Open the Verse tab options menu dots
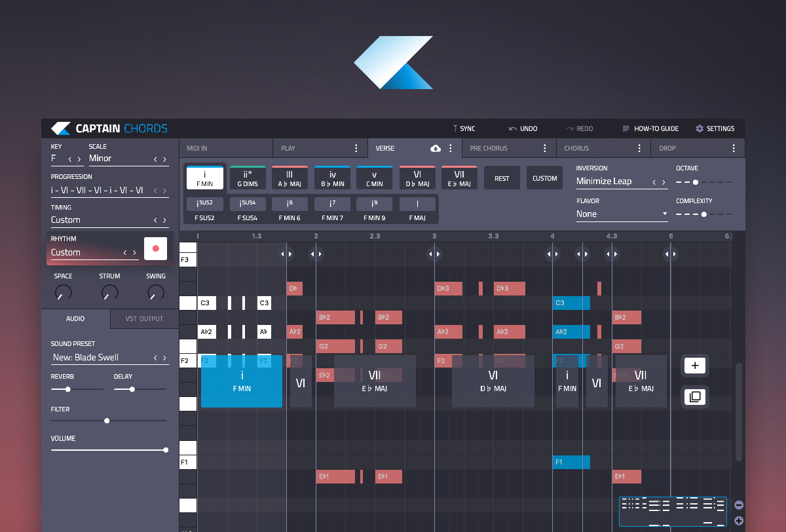 point(451,148)
